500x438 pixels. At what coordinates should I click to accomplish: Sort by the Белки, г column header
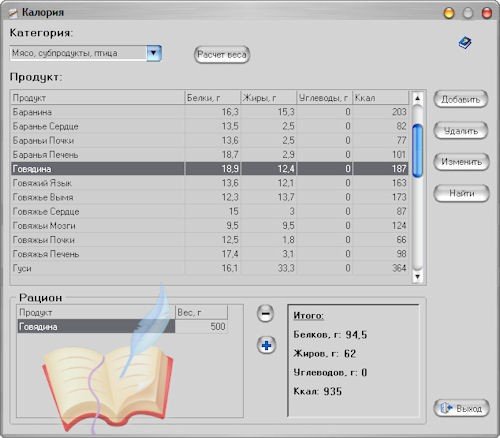point(213,98)
